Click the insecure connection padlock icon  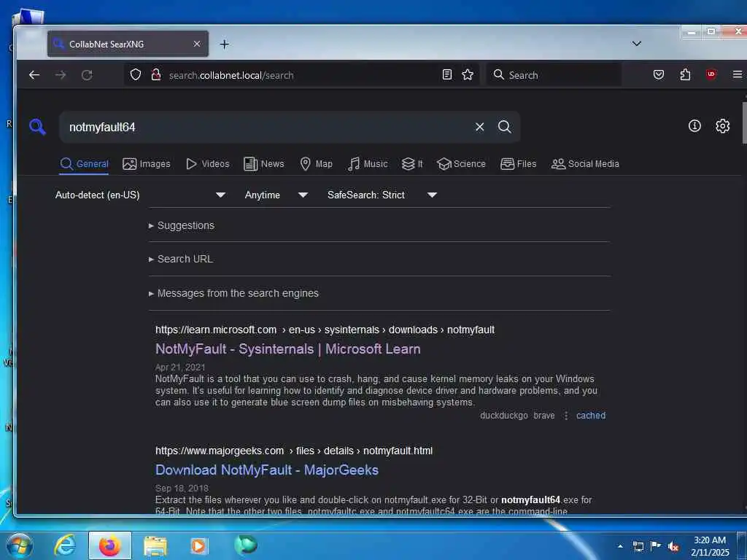pos(156,75)
